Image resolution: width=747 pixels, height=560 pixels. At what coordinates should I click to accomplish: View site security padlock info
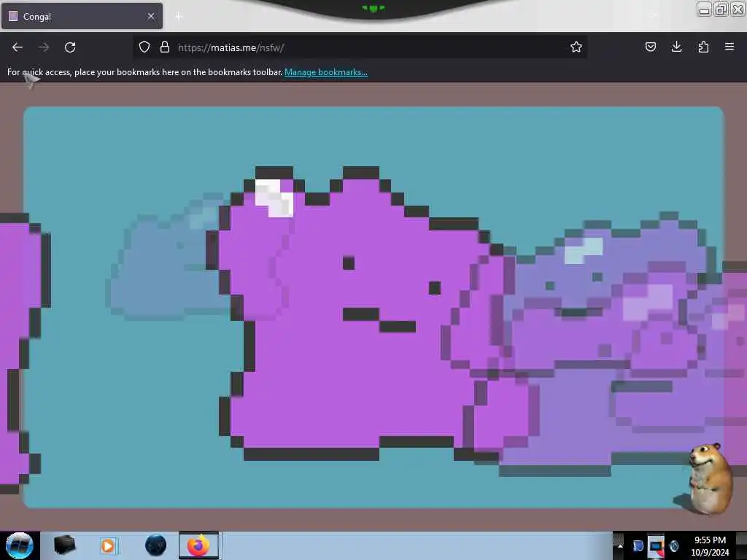165,47
